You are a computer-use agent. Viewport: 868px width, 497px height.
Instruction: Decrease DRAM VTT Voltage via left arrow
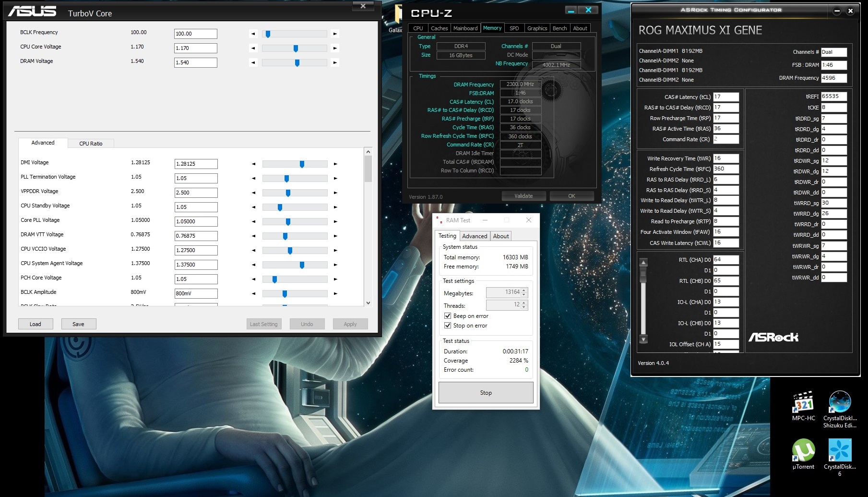(x=254, y=236)
